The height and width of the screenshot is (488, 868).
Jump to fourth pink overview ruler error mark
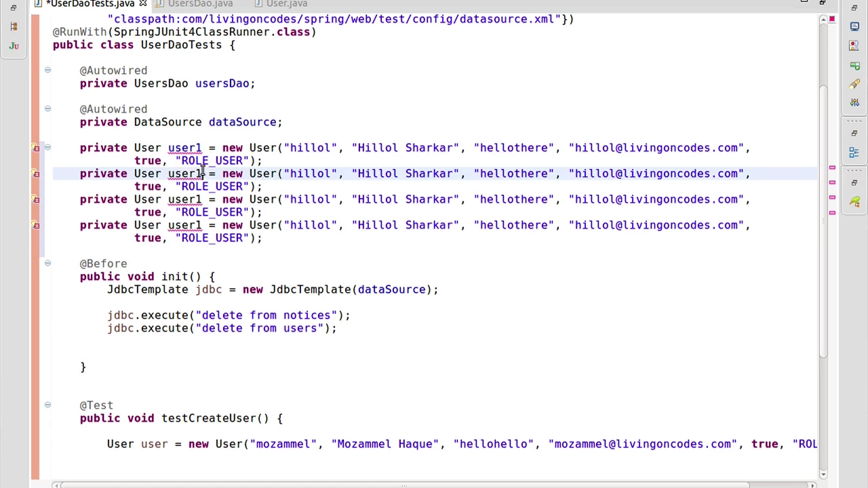click(x=832, y=212)
